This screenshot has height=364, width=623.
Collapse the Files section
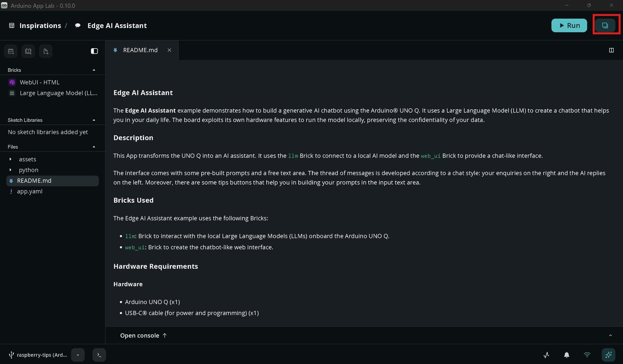tap(94, 147)
